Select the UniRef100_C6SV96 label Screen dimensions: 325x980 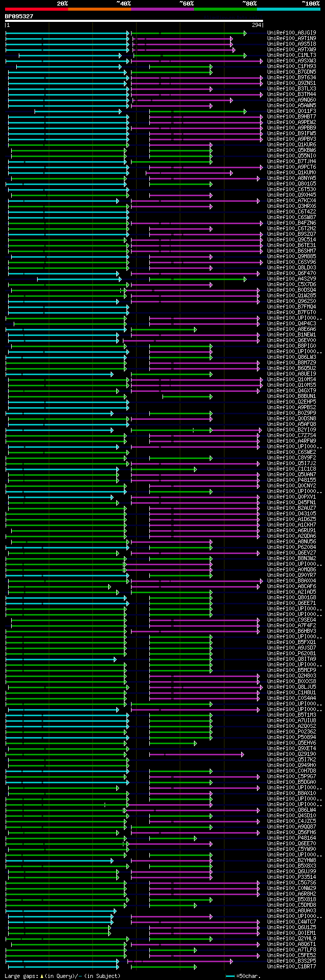tap(291, 262)
